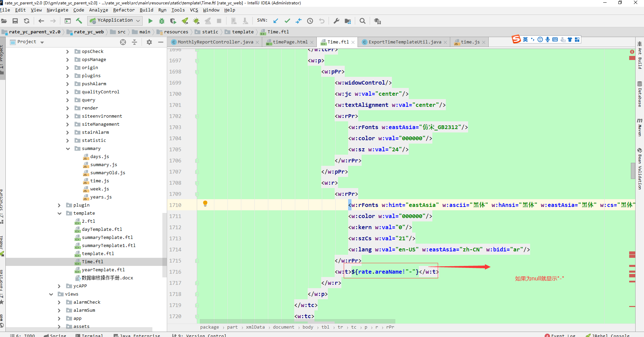The width and height of the screenshot is (644, 337).
Task: Expand the plugin folder
Action: tap(59, 205)
